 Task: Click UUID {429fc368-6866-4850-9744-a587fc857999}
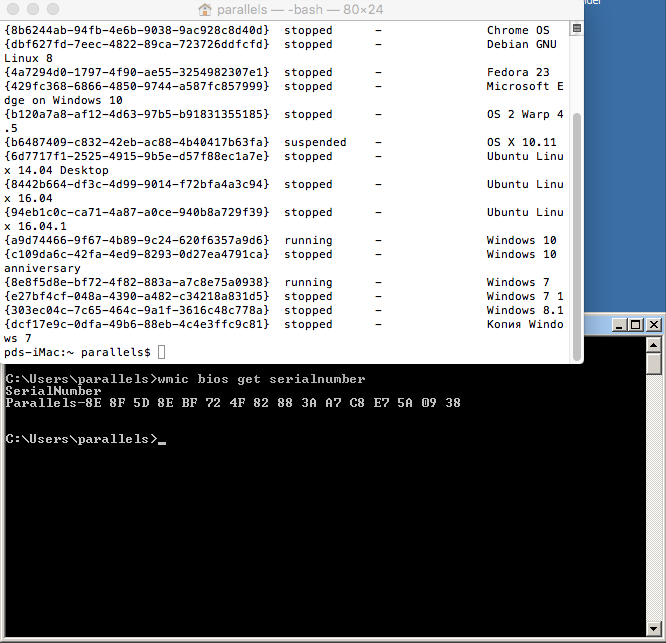coord(137,86)
